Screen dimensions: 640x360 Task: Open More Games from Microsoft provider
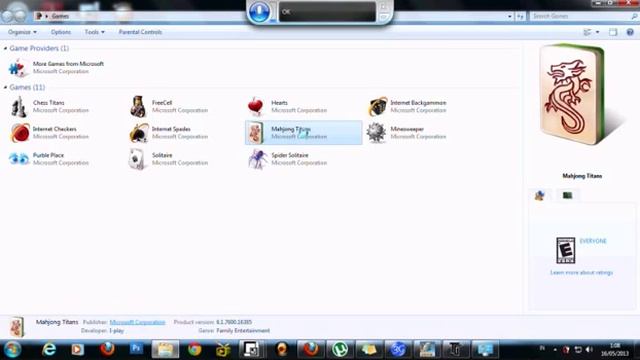pos(56,67)
